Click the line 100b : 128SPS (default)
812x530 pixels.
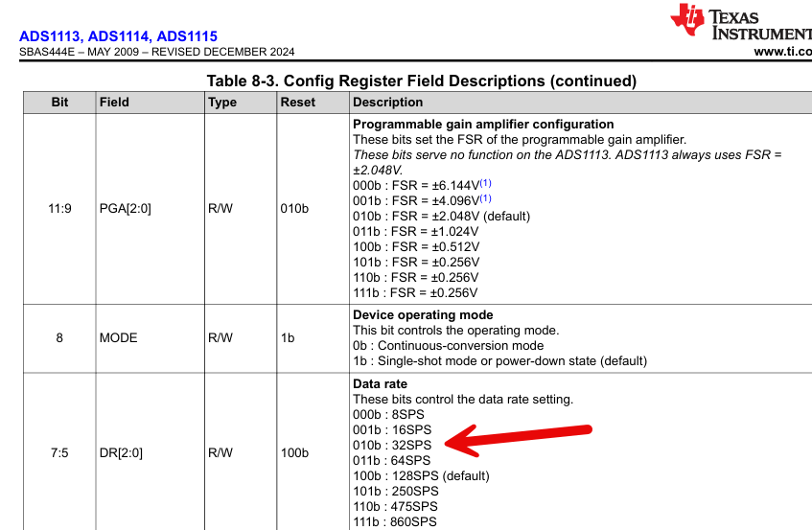coord(421,475)
